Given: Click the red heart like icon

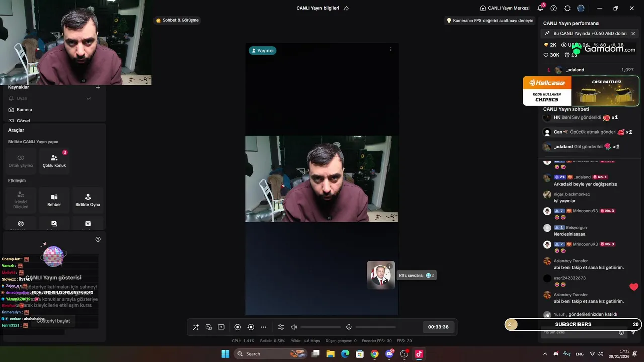Looking at the screenshot, I should 633,287.
